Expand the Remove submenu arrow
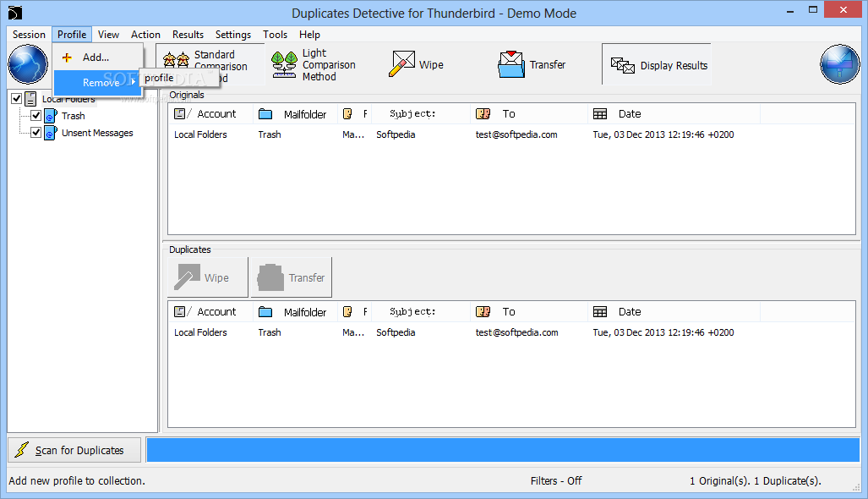 click(134, 82)
